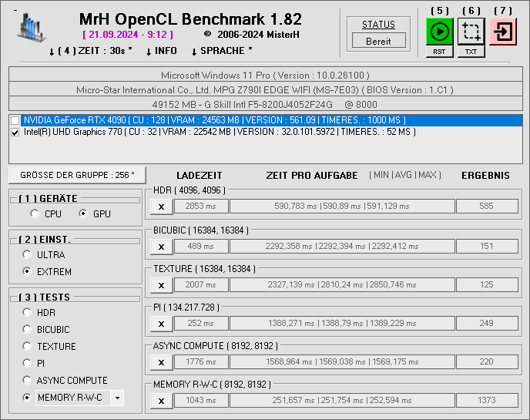The image size is (530, 420).
Task: Open the SPRACHE language menu
Action: pyautogui.click(x=222, y=51)
